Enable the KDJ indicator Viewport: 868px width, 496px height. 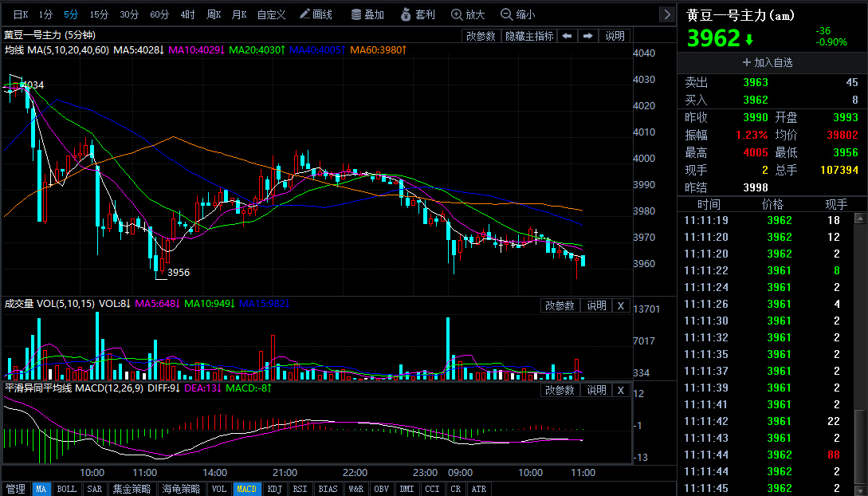coord(274,489)
